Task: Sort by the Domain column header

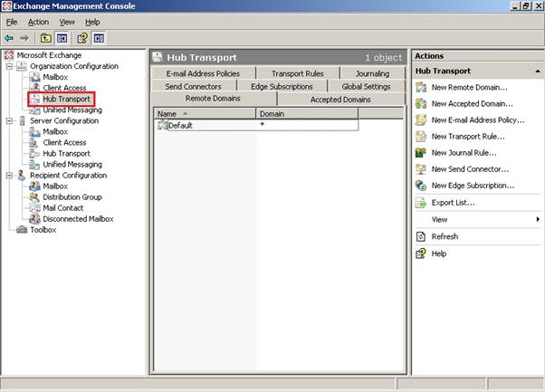Action: pos(307,114)
